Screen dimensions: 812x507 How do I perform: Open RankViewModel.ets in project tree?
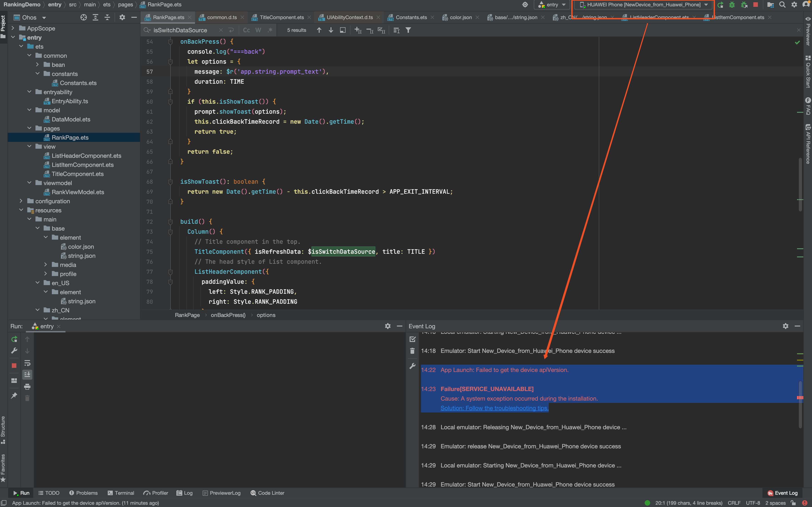78,192
